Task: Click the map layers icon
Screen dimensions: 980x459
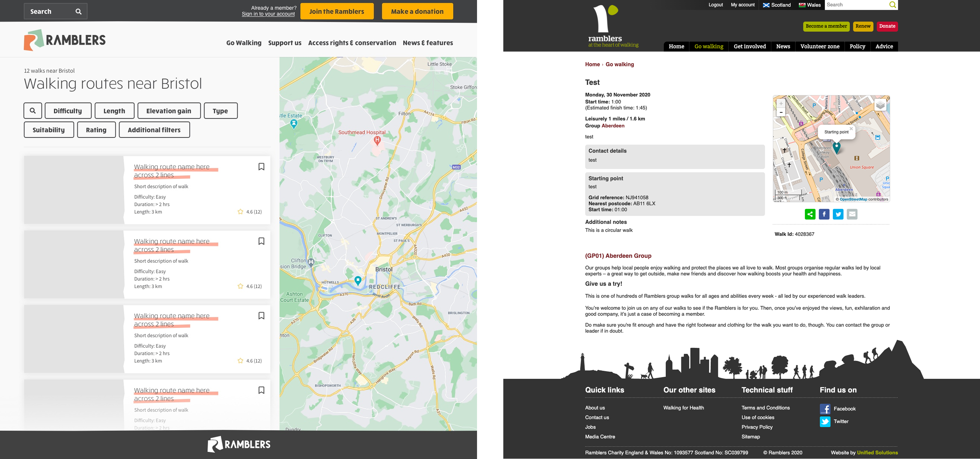Action: 880,105
